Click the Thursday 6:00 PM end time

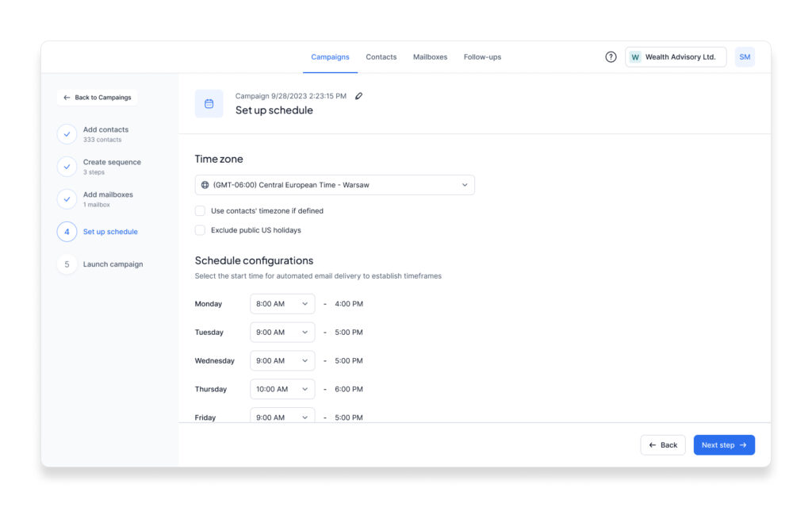pos(349,389)
